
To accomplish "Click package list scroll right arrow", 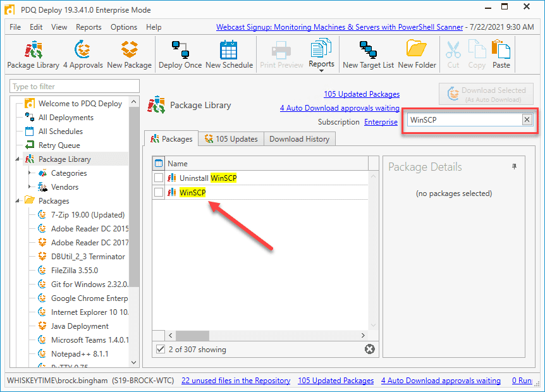I will [x=363, y=335].
